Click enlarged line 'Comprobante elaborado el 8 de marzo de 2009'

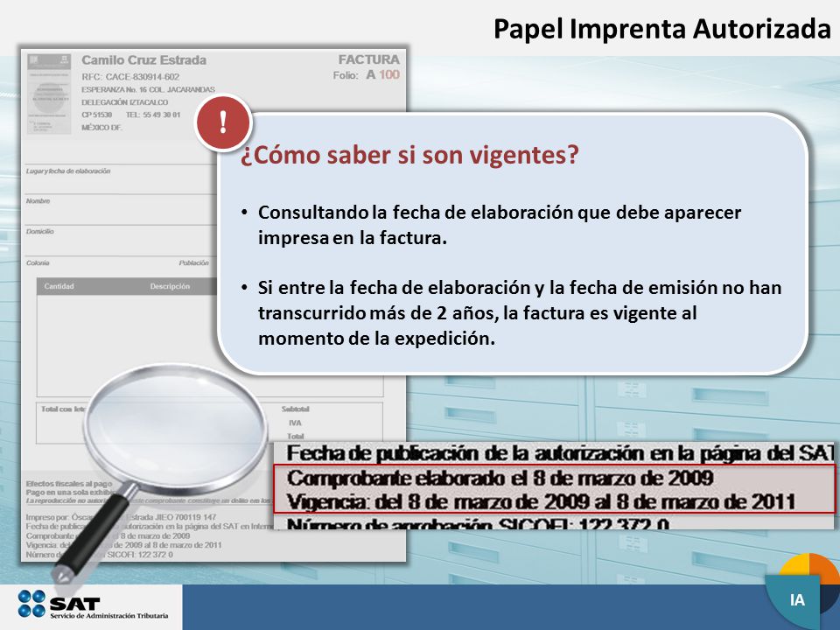500,478
